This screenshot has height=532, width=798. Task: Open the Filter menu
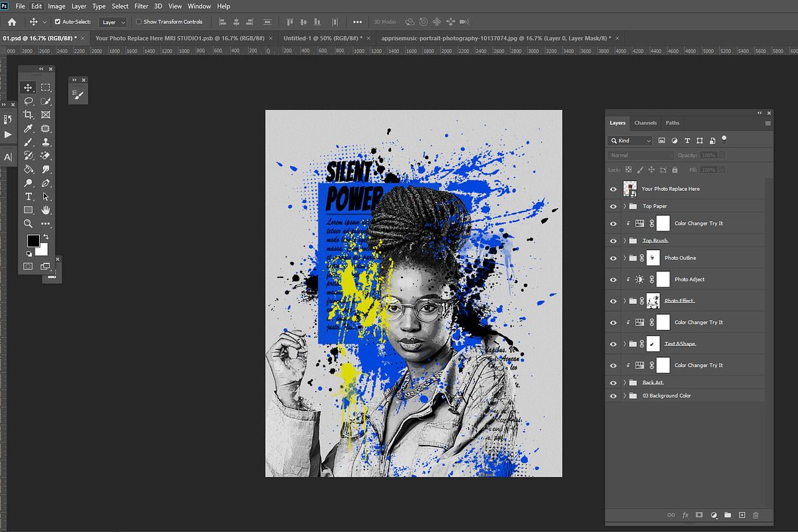click(141, 6)
